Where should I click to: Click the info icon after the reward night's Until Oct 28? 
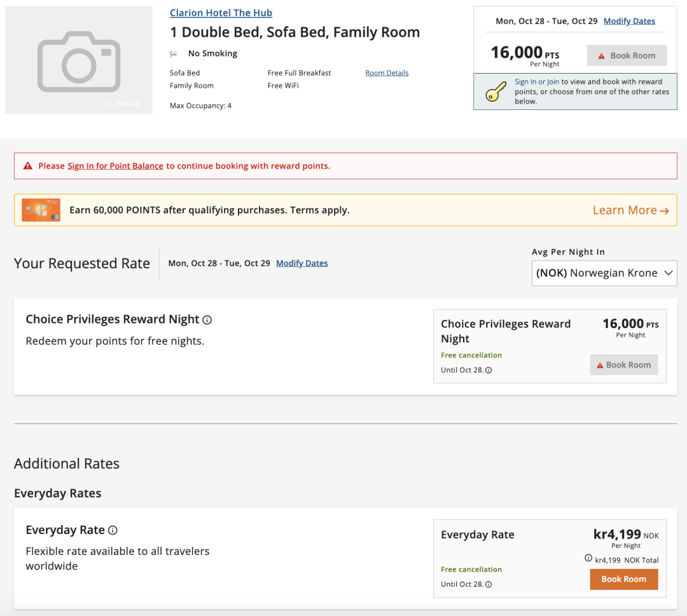[489, 370]
